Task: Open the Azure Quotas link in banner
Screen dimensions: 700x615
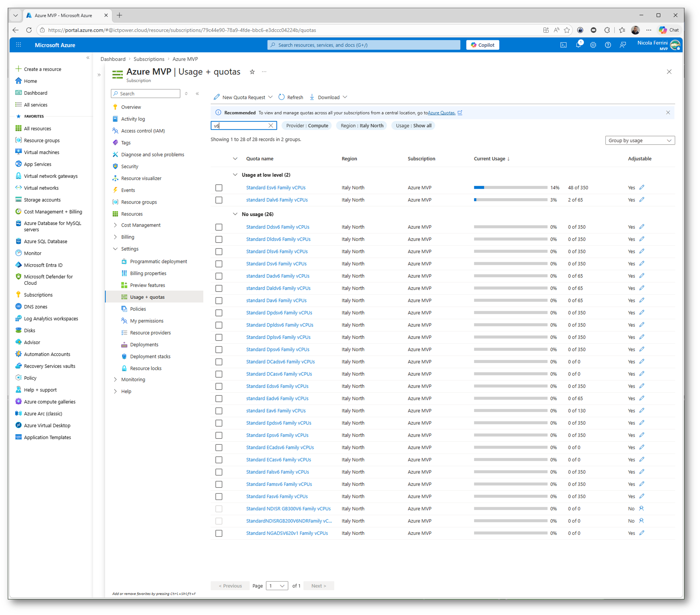Action: [x=441, y=113]
